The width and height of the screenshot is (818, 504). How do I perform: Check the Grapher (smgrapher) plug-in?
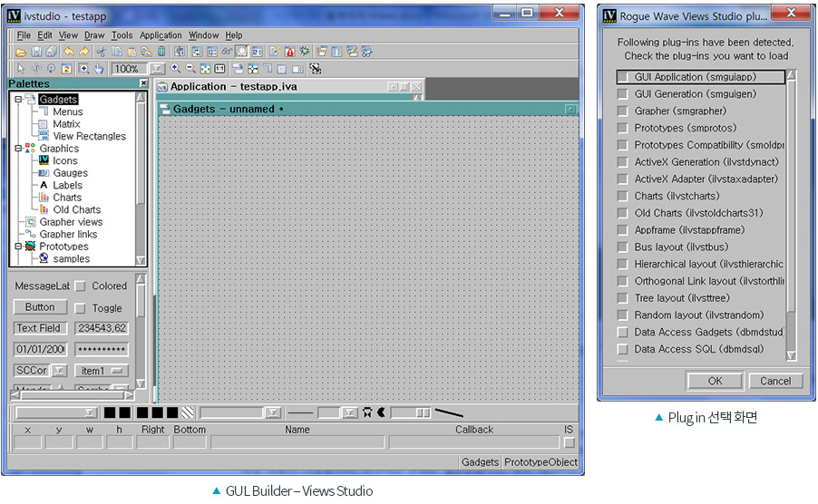coord(622,111)
